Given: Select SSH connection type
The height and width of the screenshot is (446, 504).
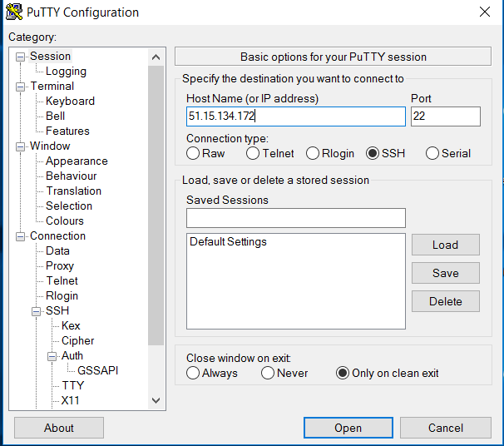Looking at the screenshot, I should tap(385, 153).
